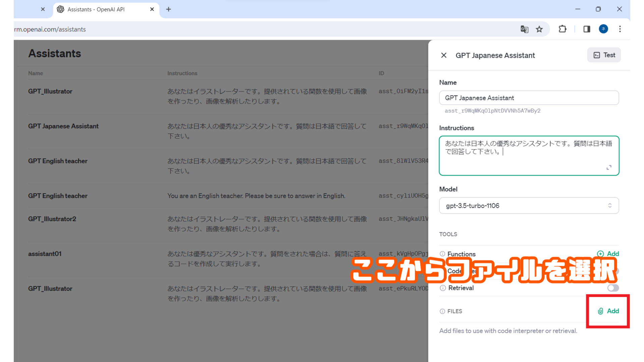The image size is (644, 362).
Task: Click the FILES info icon
Action: tap(442, 311)
